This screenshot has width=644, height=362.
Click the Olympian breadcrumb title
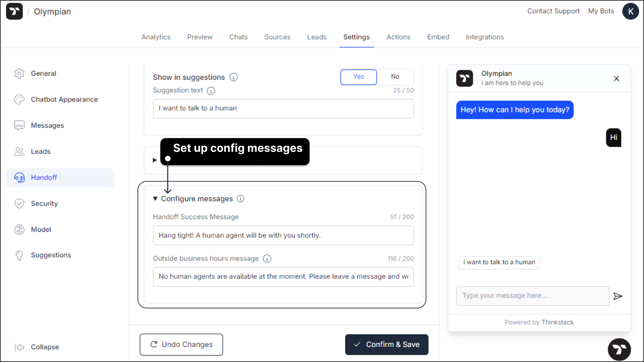click(52, 12)
